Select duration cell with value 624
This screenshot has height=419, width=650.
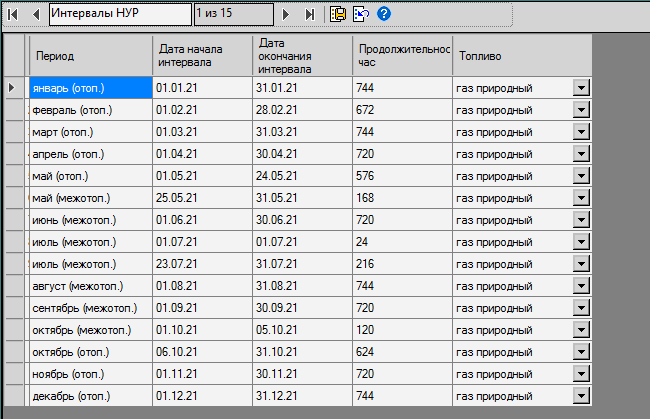(400, 351)
